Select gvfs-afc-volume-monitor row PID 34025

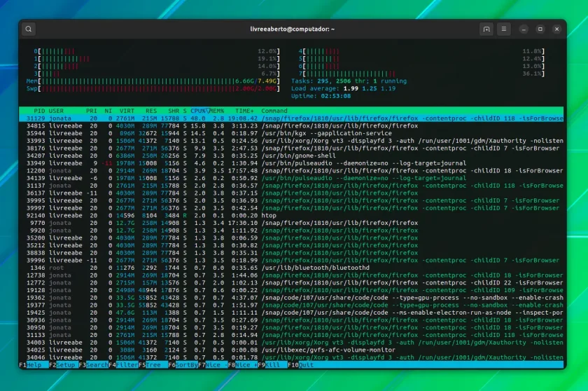click(x=291, y=350)
